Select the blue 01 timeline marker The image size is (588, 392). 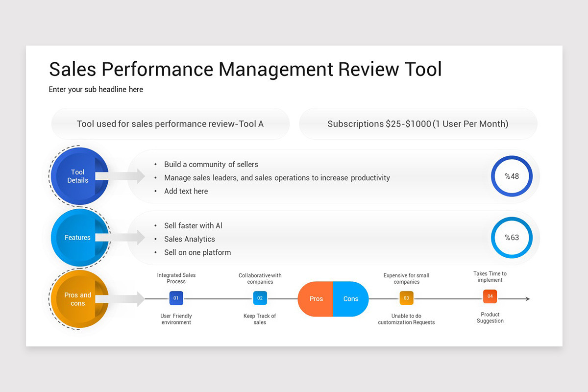tap(176, 298)
